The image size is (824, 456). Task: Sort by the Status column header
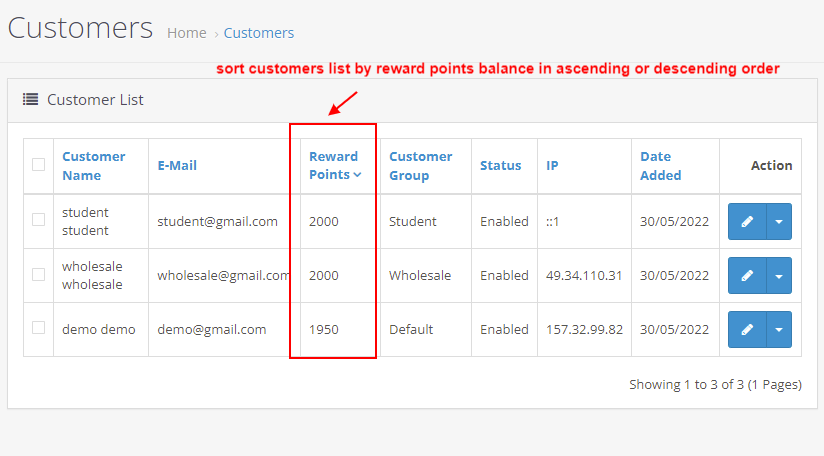[x=500, y=166]
